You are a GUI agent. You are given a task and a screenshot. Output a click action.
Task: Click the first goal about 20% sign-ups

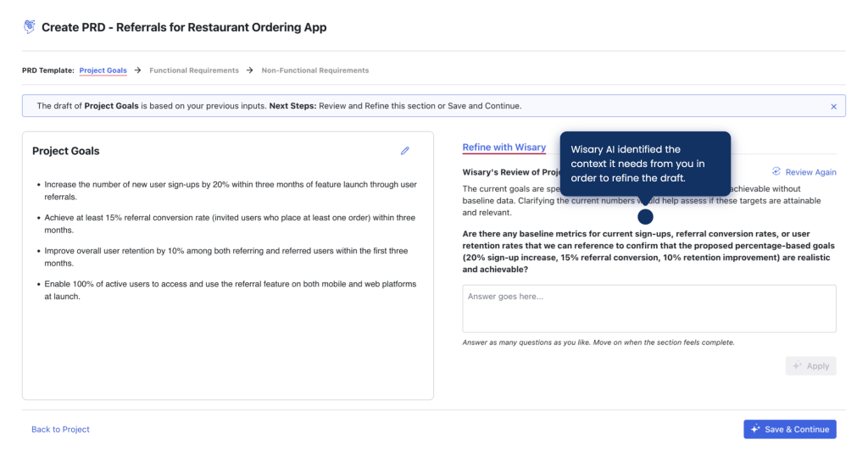click(231, 191)
